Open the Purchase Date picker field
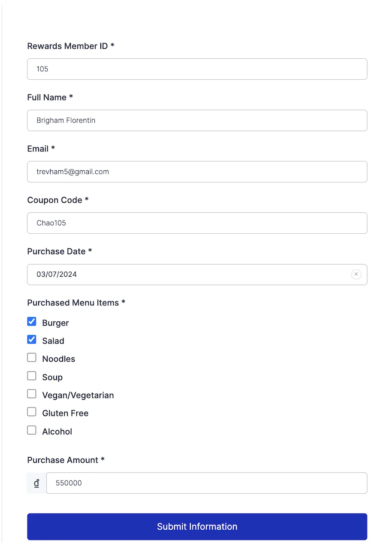The height and width of the screenshot is (543, 392). 189,275
